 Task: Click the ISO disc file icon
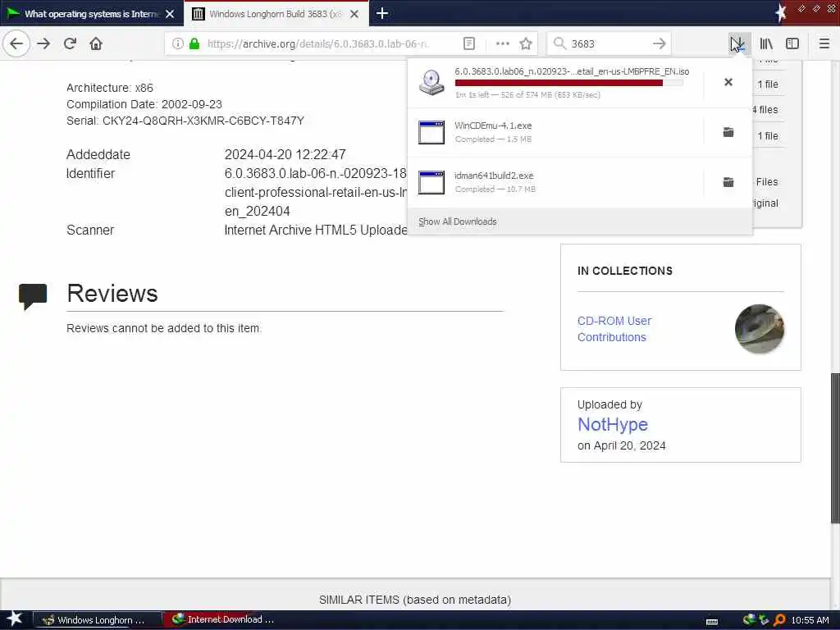pyautogui.click(x=431, y=83)
